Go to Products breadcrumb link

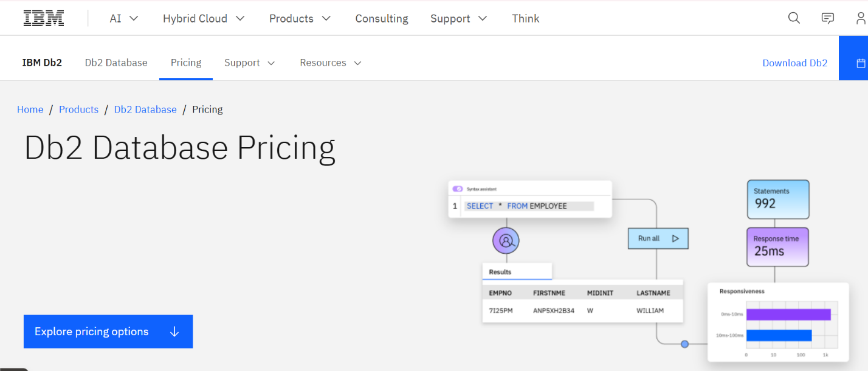[78, 109]
